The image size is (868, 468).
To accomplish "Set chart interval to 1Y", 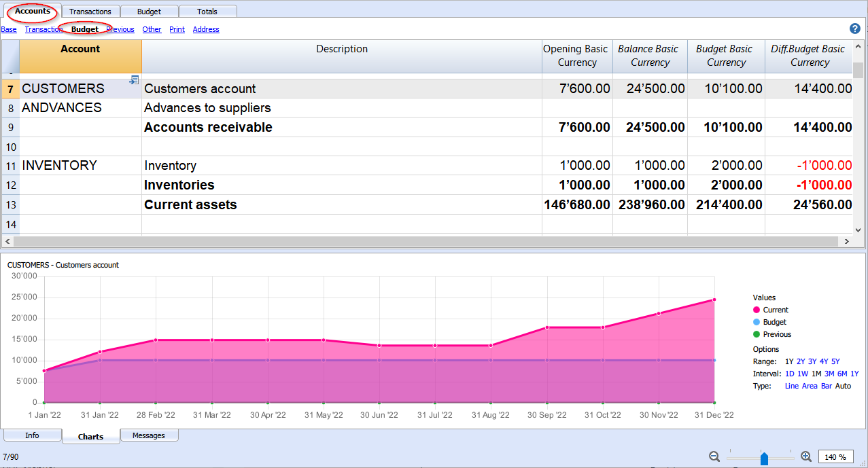I will click(x=854, y=374).
